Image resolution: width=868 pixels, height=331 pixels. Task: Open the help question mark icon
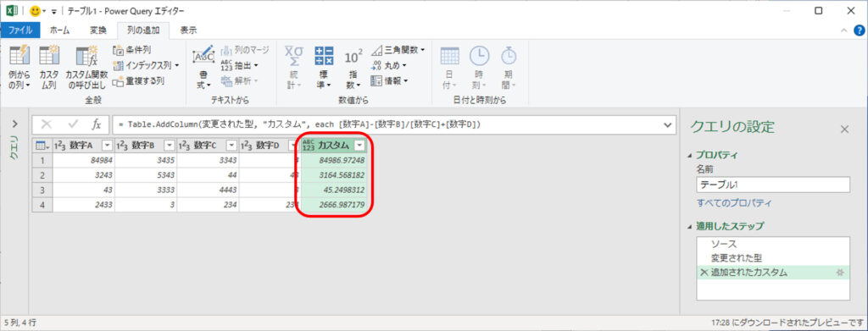pyautogui.click(x=860, y=30)
